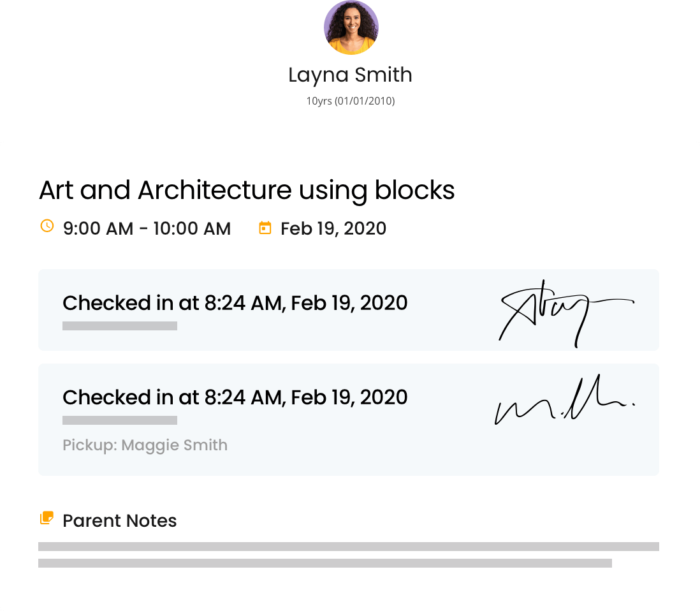The image size is (700, 611).
Task: Click the Checked in text above Pickup line
Action: (235, 397)
